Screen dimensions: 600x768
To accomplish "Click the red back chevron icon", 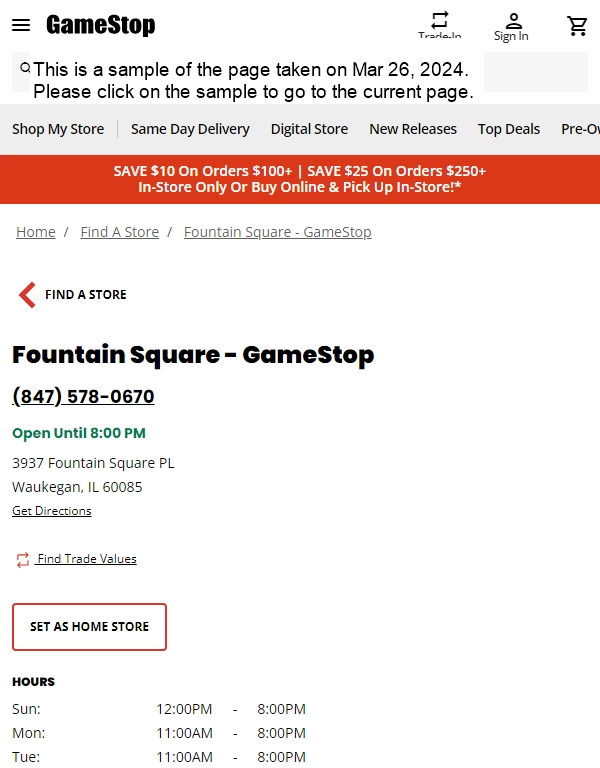I will [27, 295].
